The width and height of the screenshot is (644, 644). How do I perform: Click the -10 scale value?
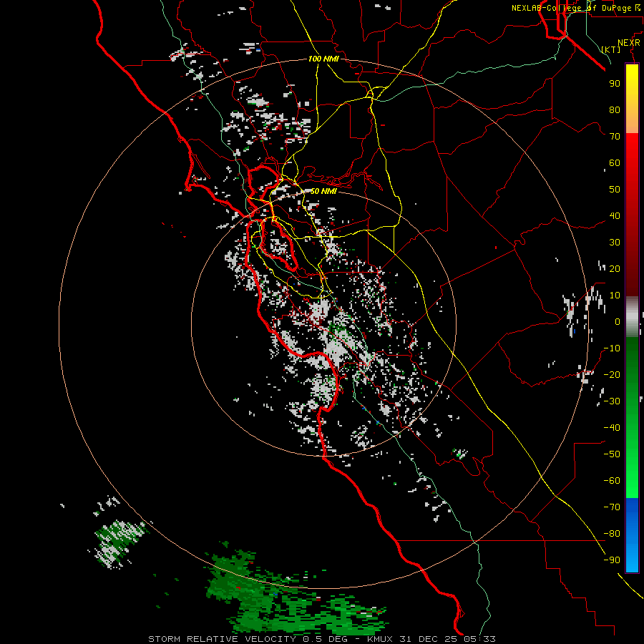coord(612,348)
